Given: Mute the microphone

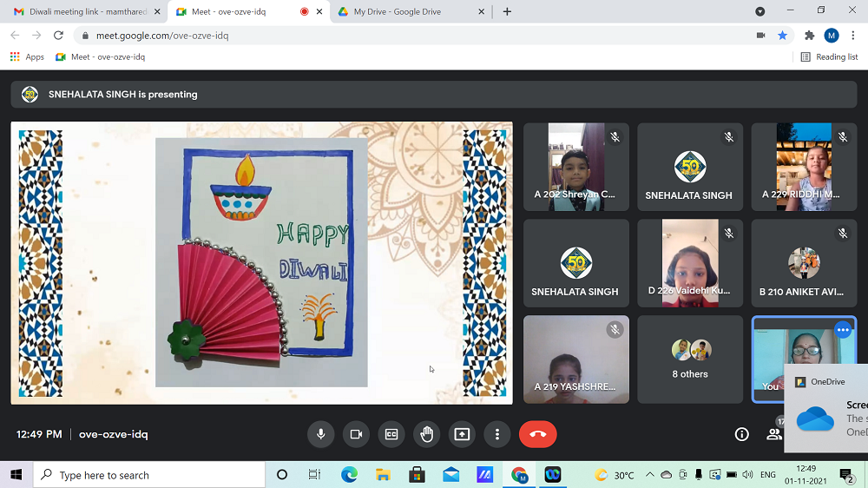Looking at the screenshot, I should tap(320, 434).
